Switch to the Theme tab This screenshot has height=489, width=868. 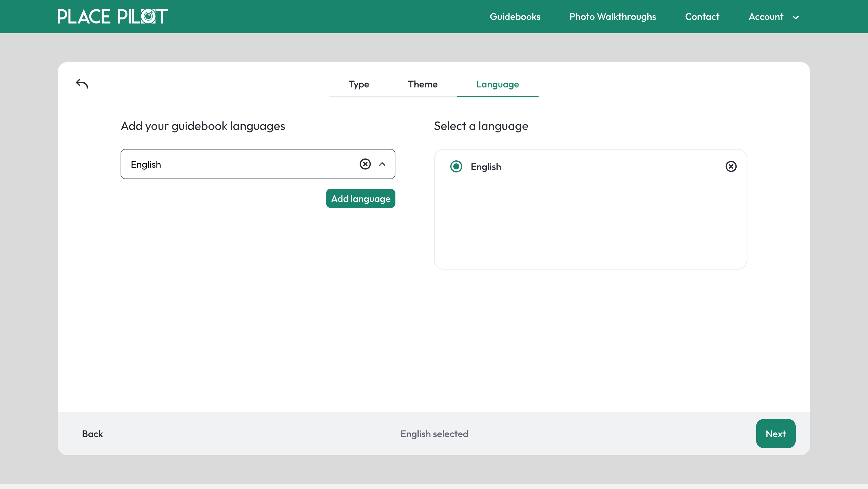(423, 84)
